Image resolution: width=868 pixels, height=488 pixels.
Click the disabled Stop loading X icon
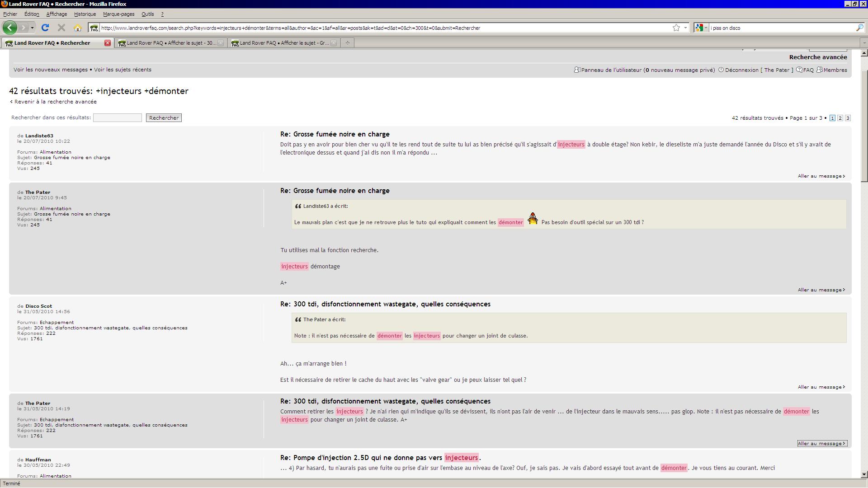(x=61, y=28)
